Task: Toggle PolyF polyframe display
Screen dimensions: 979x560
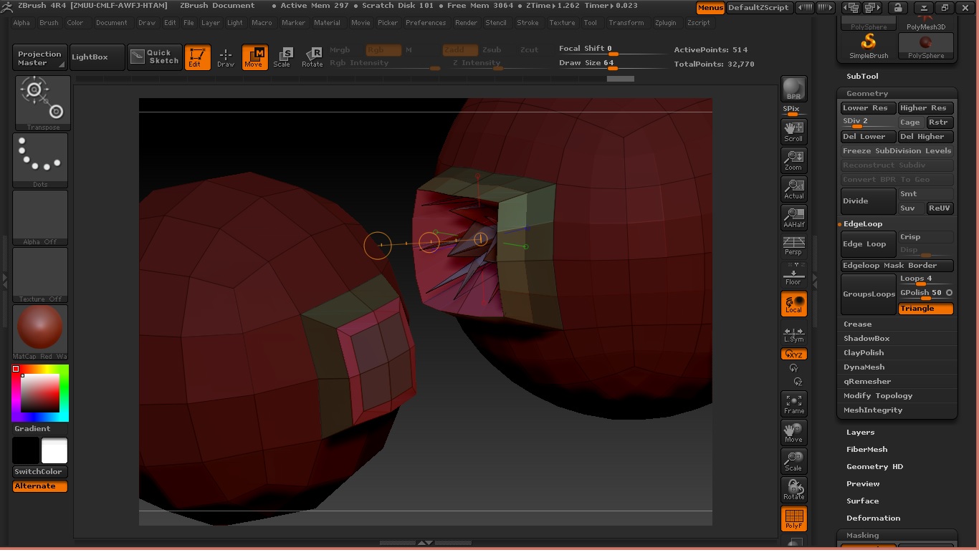Action: (793, 519)
